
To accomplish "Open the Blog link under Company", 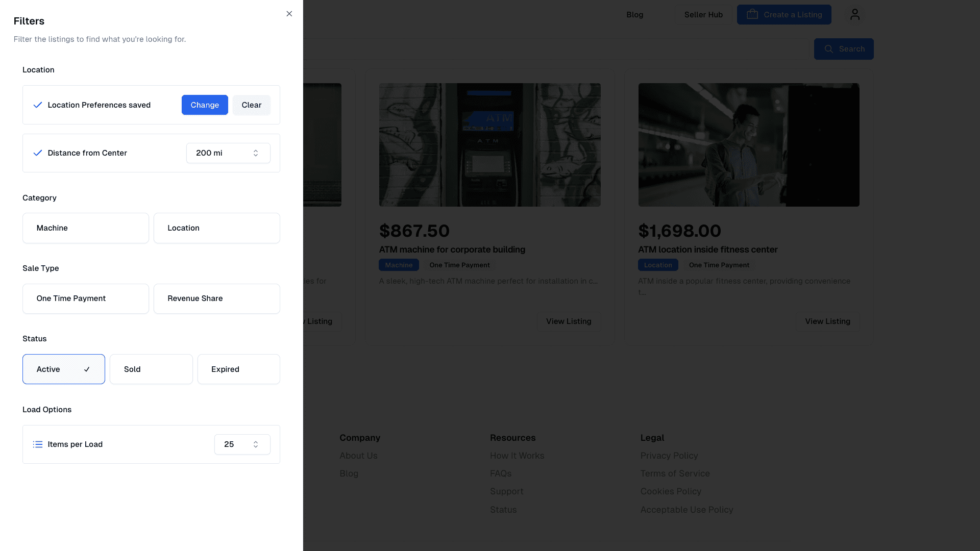I will tap(349, 473).
